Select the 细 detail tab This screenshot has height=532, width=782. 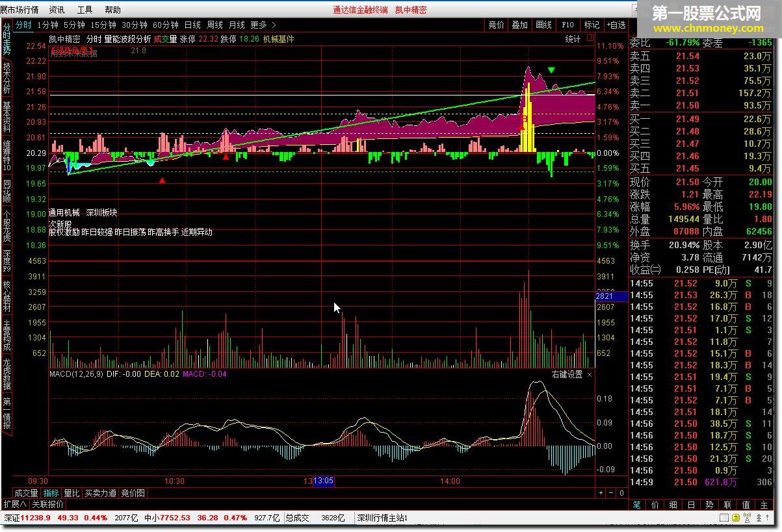tap(673, 505)
